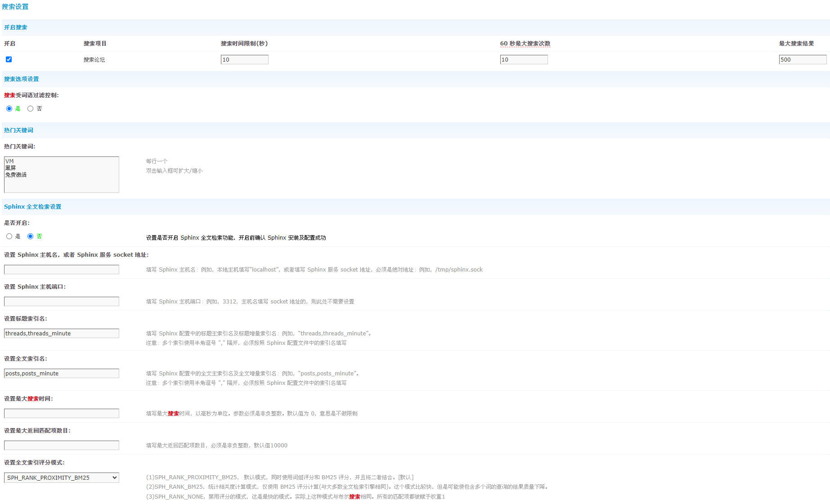Image resolution: width=830 pixels, height=504 pixels.
Task: Enable Sphinx full-text search with 是
Action: [9, 236]
